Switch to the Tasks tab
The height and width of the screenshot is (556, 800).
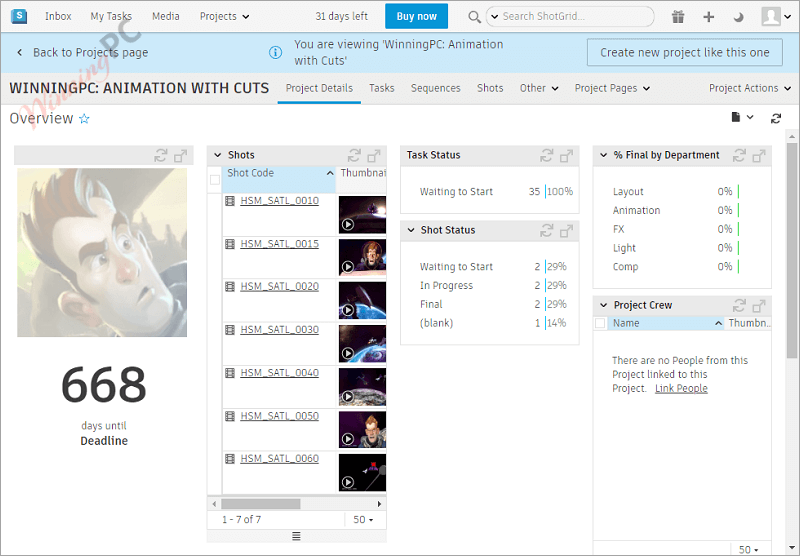pyautogui.click(x=382, y=88)
